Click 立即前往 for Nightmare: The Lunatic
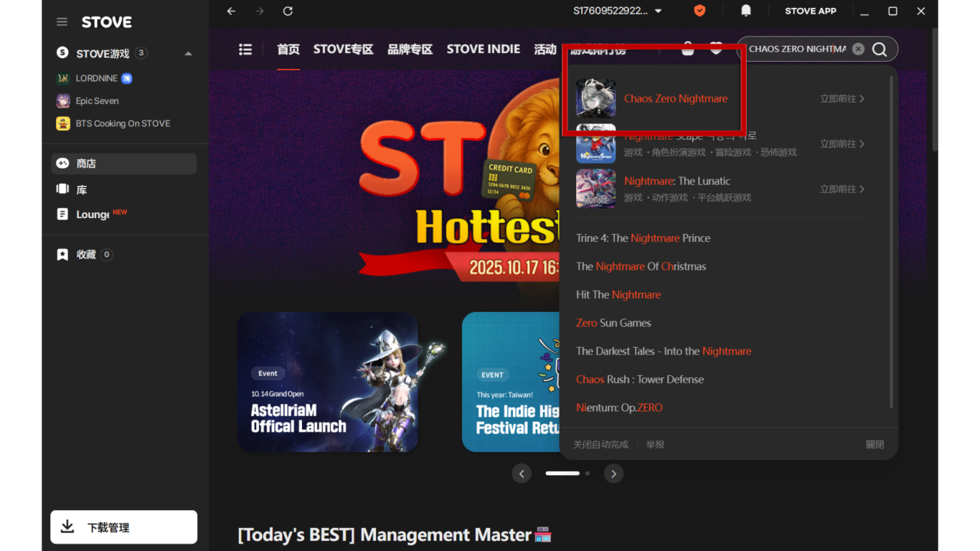This screenshot has width=980, height=551. (842, 189)
